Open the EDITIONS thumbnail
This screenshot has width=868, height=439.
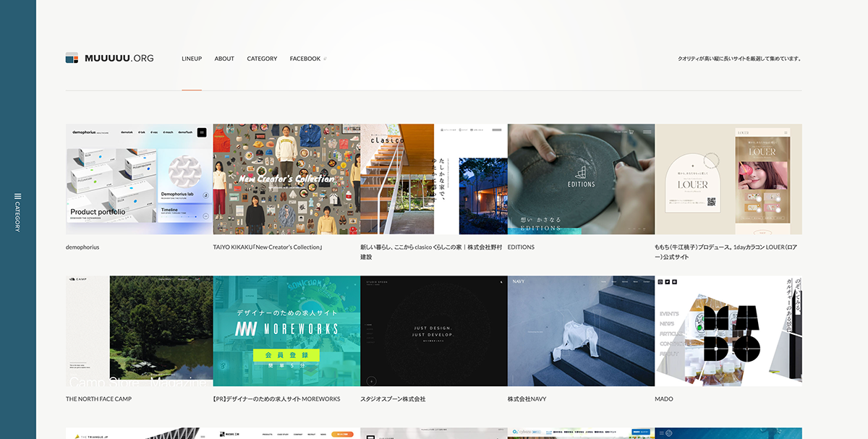pos(581,179)
